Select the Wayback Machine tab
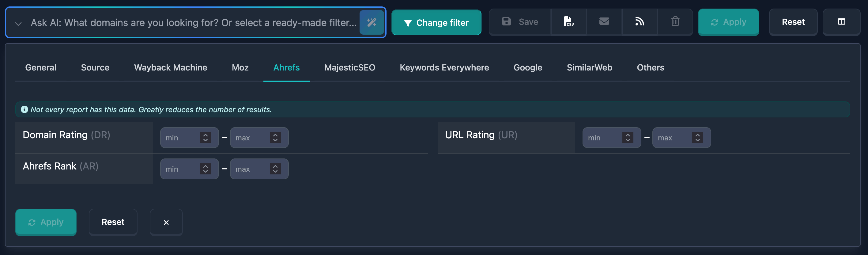Image resolution: width=868 pixels, height=255 pixels. 171,67
